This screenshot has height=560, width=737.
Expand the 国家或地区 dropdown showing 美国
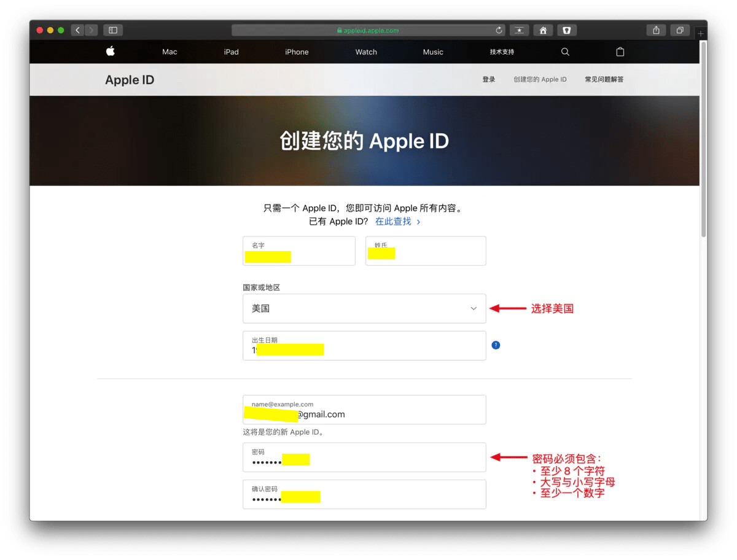coord(364,308)
